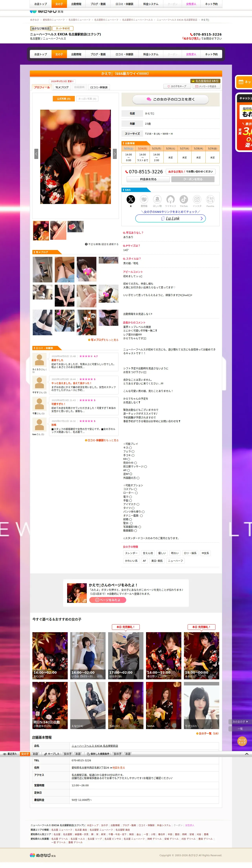Open the 地図を見る map link
252x868 pixels.
[118, 768]
